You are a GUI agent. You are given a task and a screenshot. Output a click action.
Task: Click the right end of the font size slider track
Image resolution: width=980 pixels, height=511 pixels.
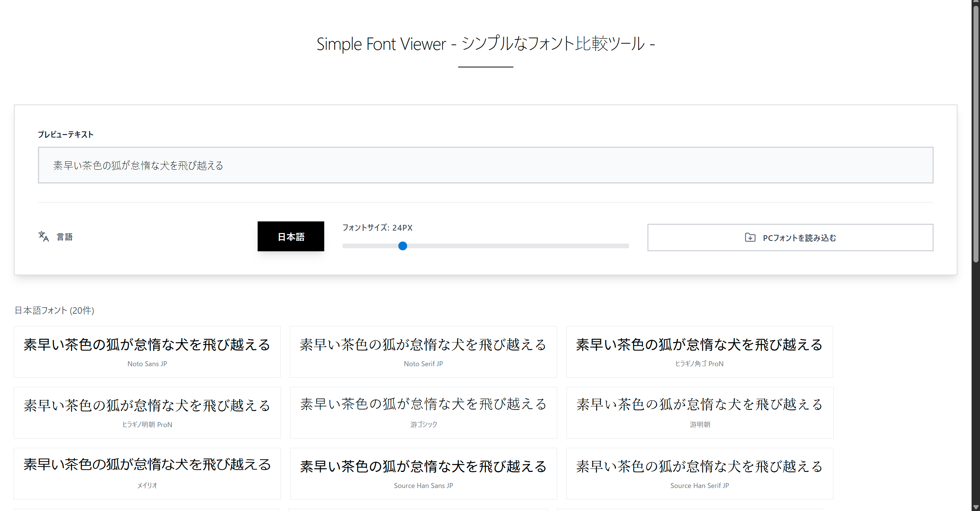click(x=626, y=246)
